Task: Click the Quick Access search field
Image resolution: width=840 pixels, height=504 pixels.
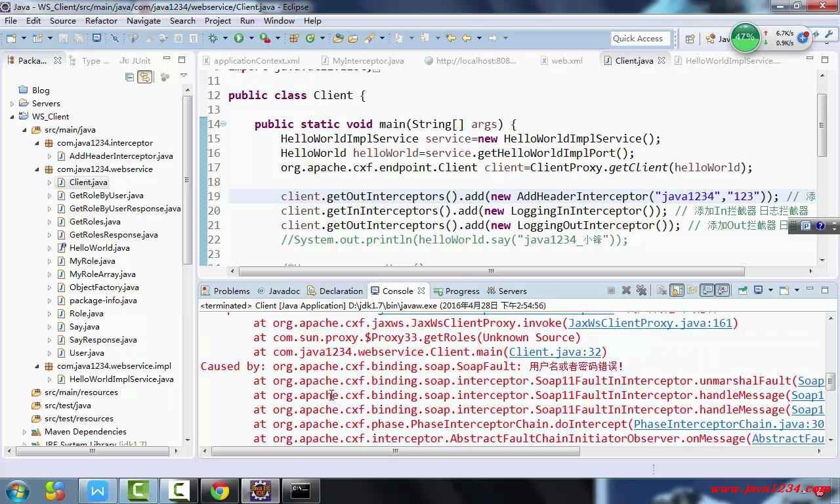Action: click(x=640, y=39)
